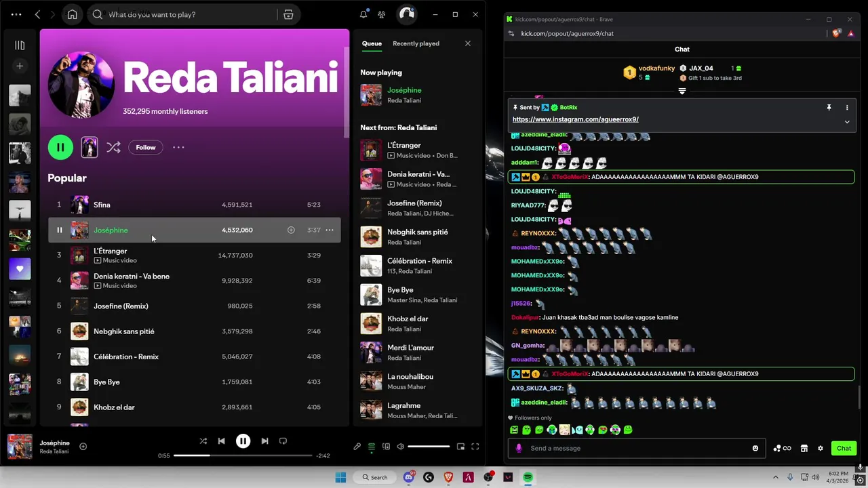Click the create playlist plus icon
The height and width of the screenshot is (488, 868).
[x=20, y=66]
